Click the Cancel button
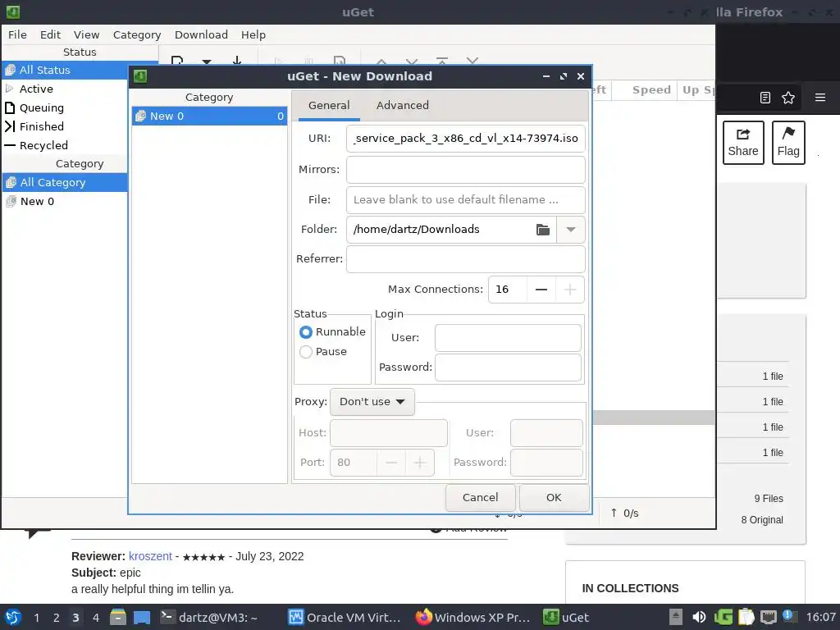This screenshot has width=840, height=630. coord(481,498)
